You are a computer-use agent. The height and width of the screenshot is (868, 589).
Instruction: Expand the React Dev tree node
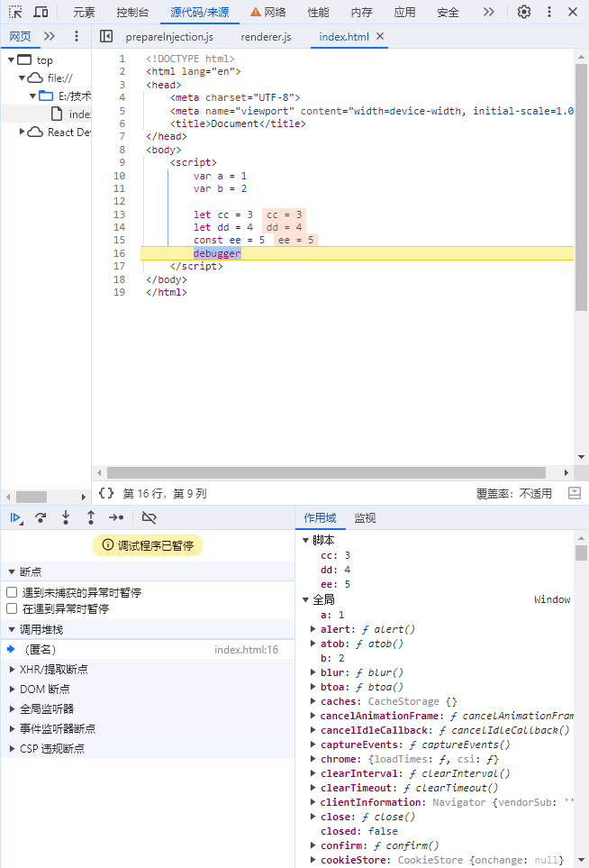point(23,132)
